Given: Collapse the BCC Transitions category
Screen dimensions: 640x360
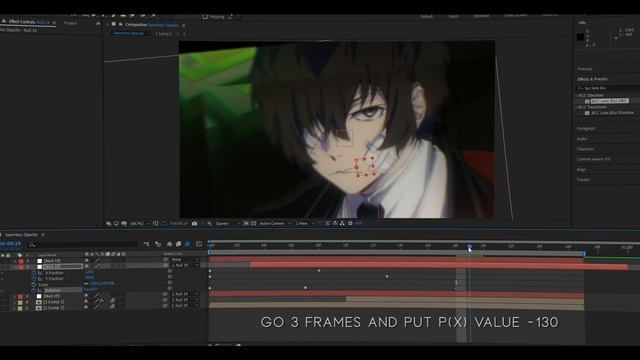Looking at the screenshot, I should coord(577,107).
